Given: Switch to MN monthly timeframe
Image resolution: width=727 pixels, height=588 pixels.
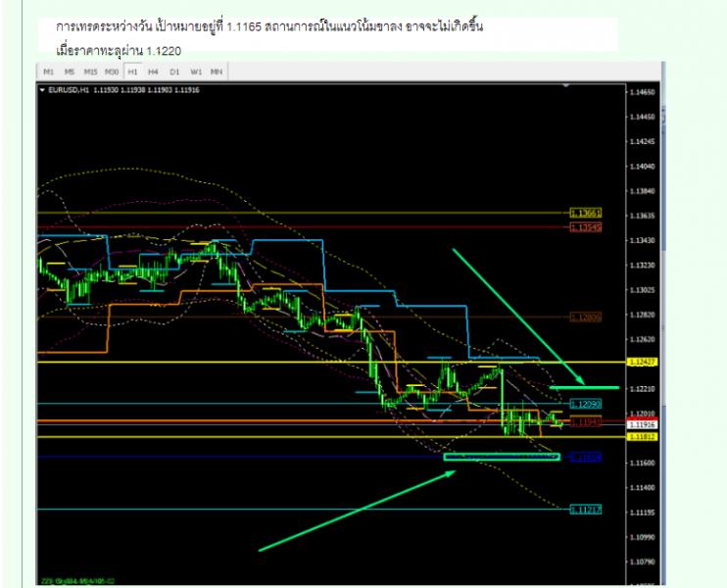Looking at the screenshot, I should (216, 72).
